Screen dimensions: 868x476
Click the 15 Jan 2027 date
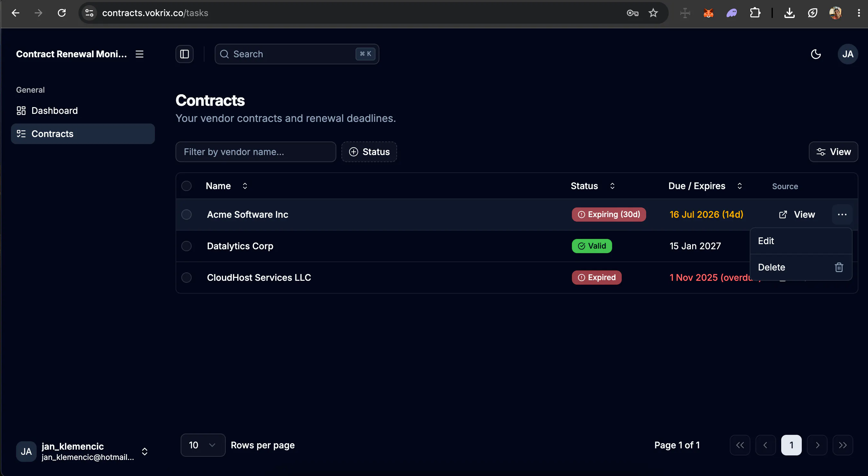(695, 246)
